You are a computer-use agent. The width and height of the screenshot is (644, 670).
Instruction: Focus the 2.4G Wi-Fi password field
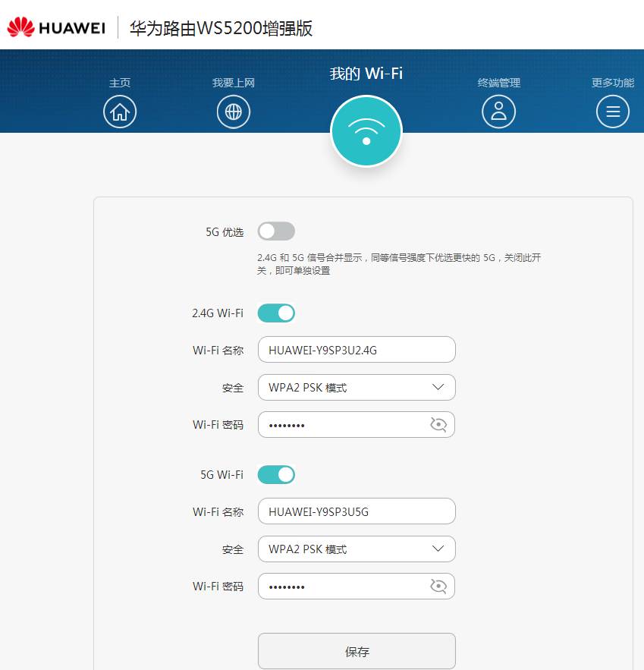pyautogui.click(x=357, y=425)
